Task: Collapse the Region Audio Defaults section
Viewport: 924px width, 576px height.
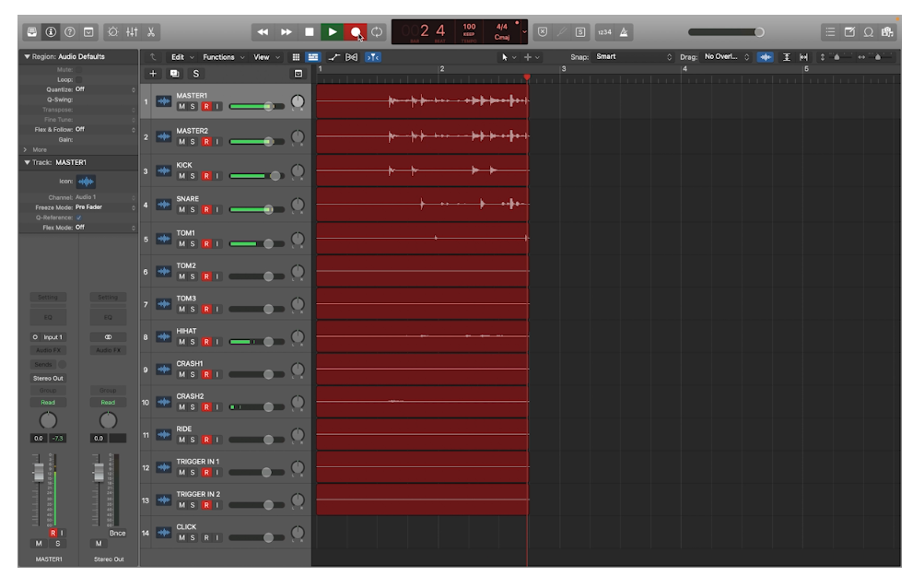Action: pyautogui.click(x=27, y=56)
